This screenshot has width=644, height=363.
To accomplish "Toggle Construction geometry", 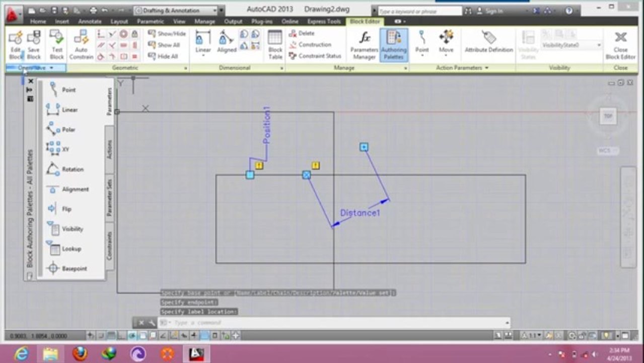I will click(310, 44).
